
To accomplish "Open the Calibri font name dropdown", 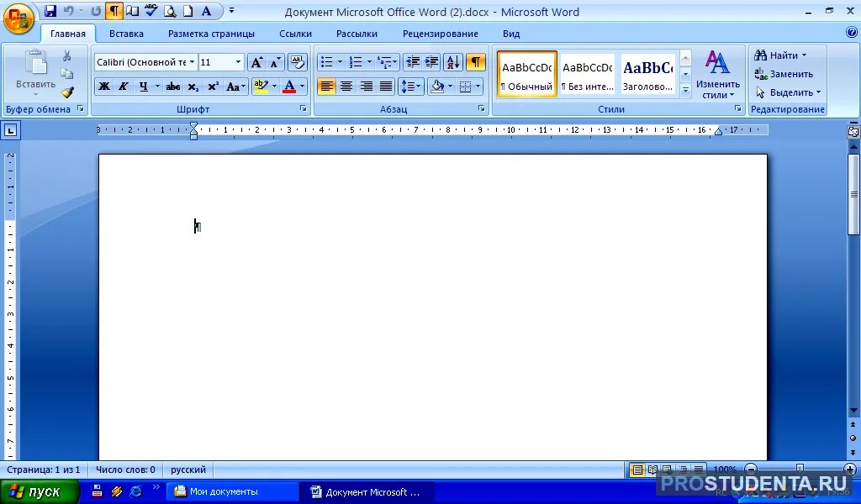I will click(193, 62).
